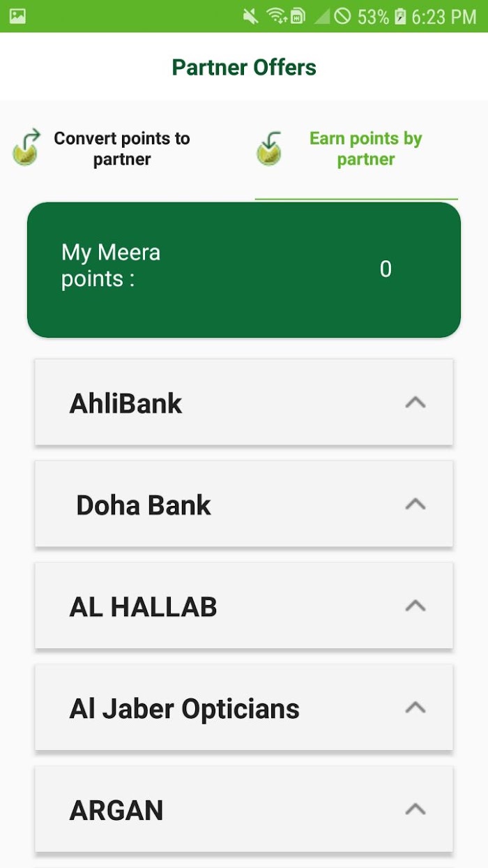Tap the Wi-Fi status icon
The height and width of the screenshot is (868, 488).
coord(277,16)
